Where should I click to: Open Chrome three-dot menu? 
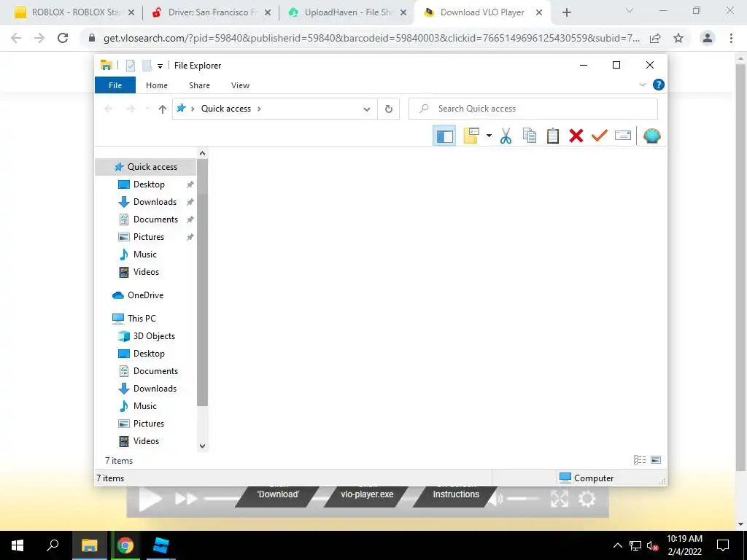tap(731, 38)
